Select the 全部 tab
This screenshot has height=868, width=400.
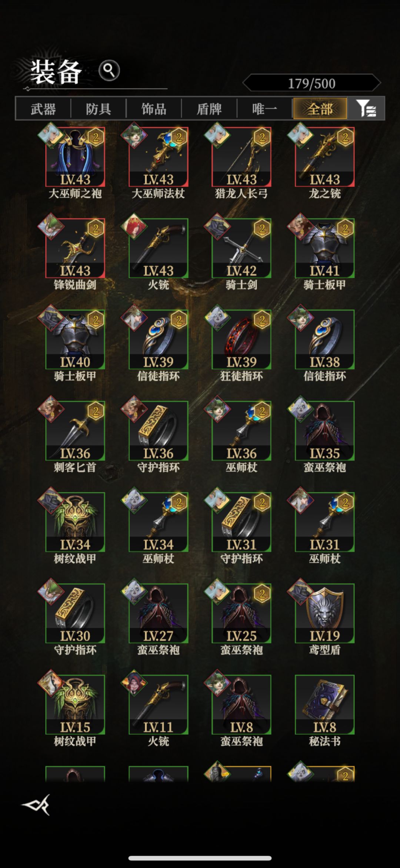point(320,109)
